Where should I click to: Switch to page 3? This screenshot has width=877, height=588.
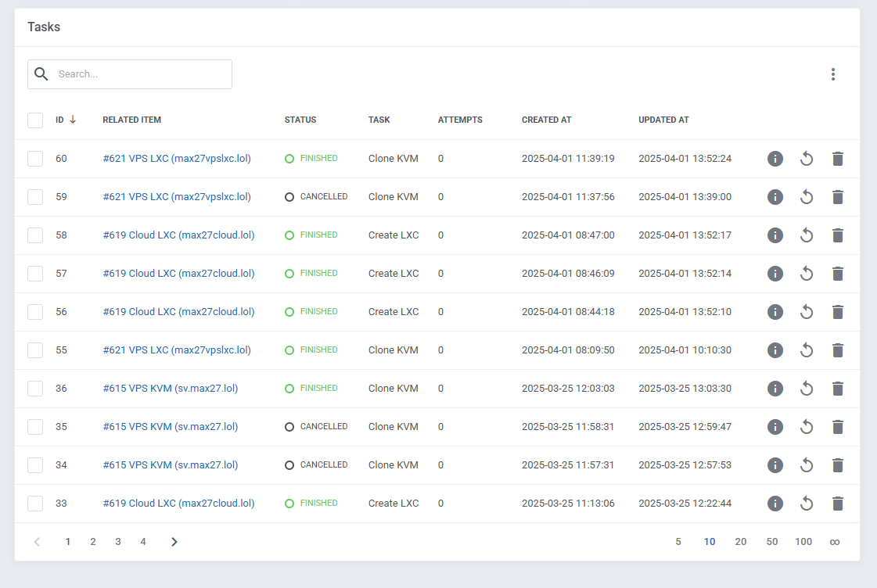118,542
